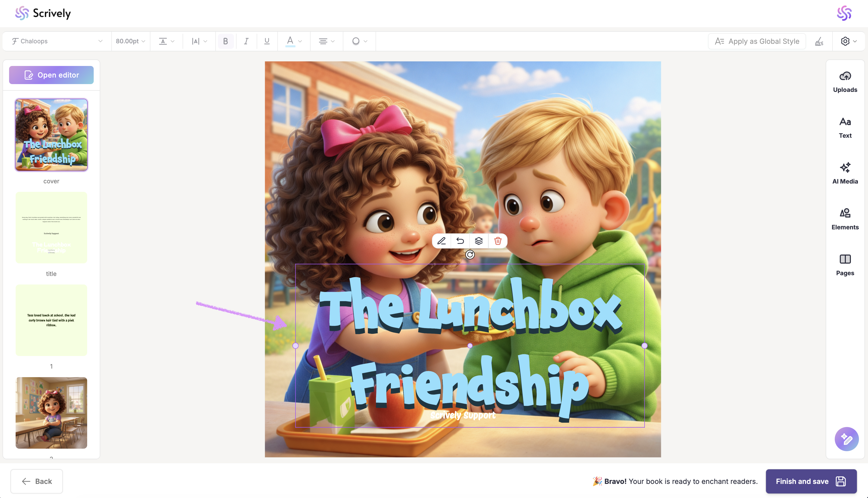This screenshot has height=498, width=868.
Task: Expand the 80.00pt font size dropdown
Action: point(130,41)
